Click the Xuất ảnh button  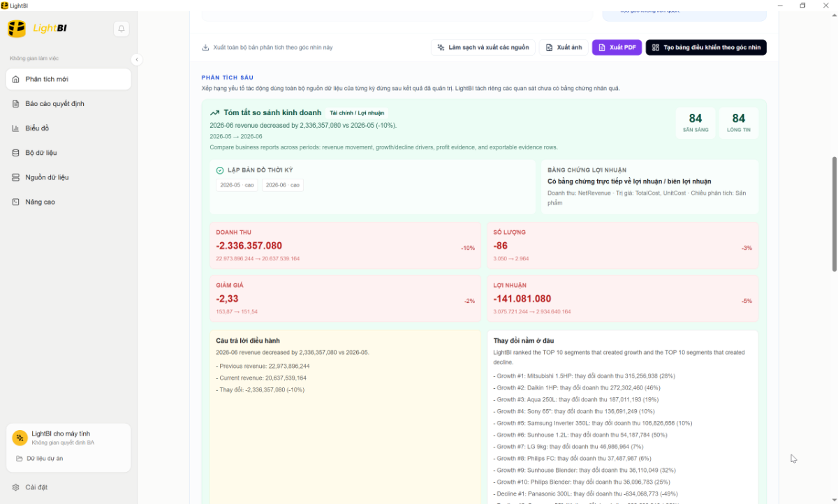pyautogui.click(x=564, y=47)
